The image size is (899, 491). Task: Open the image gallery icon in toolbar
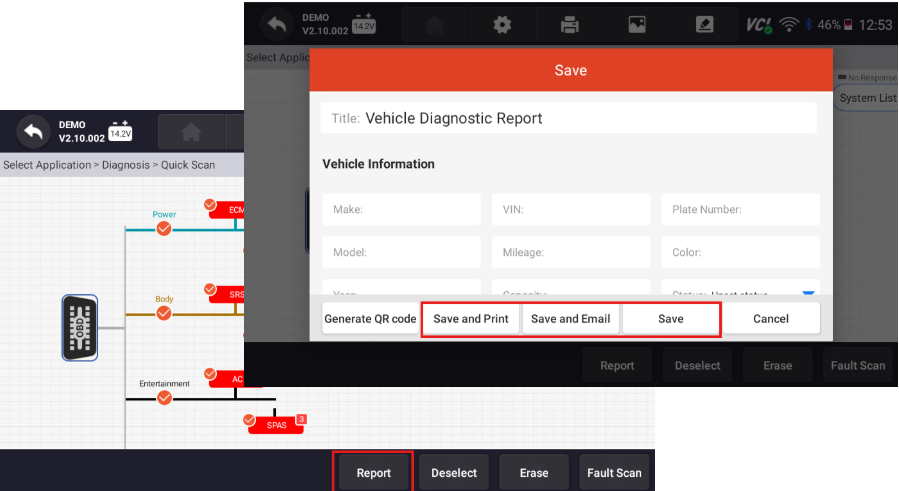(x=637, y=25)
